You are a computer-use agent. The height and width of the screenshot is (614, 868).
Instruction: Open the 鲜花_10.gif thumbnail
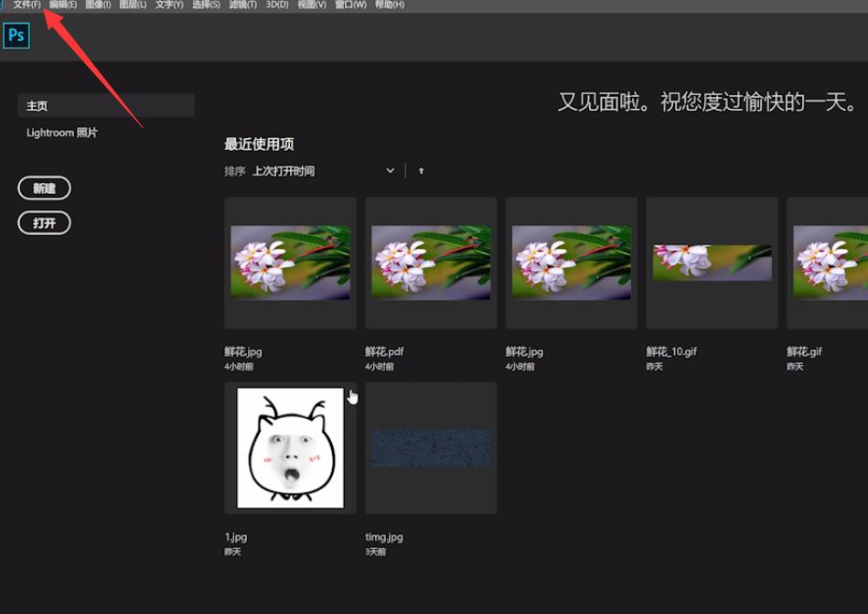(712, 263)
